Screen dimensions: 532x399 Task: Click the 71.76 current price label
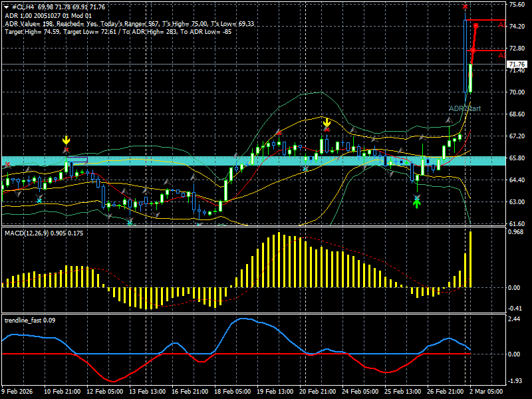point(517,64)
